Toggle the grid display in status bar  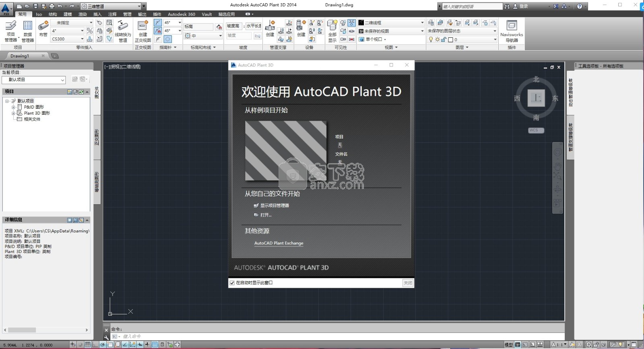(x=87, y=345)
